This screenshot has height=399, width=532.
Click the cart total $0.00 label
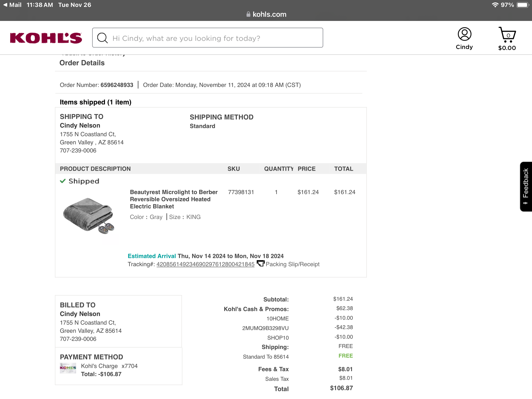(507, 48)
